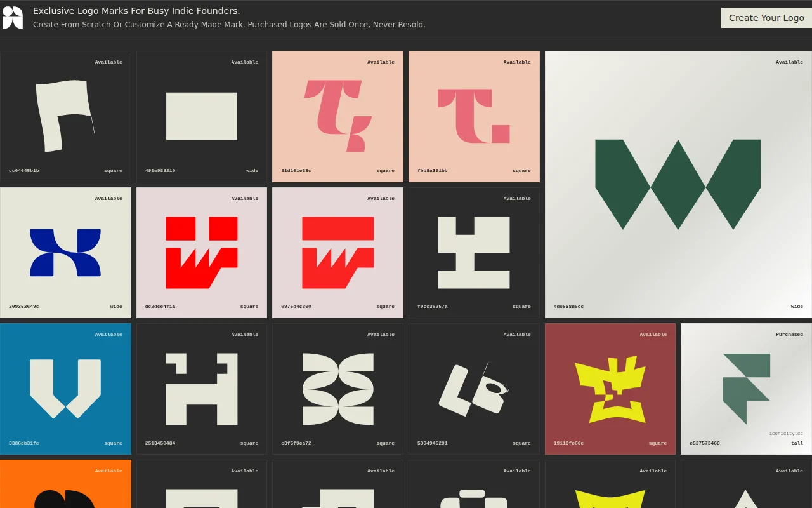Screen dimensions: 812x508
Task: Click Available status on the orange card
Action: tap(108, 471)
